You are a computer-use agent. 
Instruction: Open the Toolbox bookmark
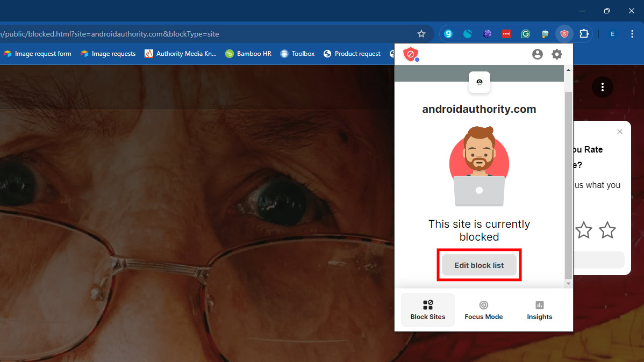(x=297, y=54)
